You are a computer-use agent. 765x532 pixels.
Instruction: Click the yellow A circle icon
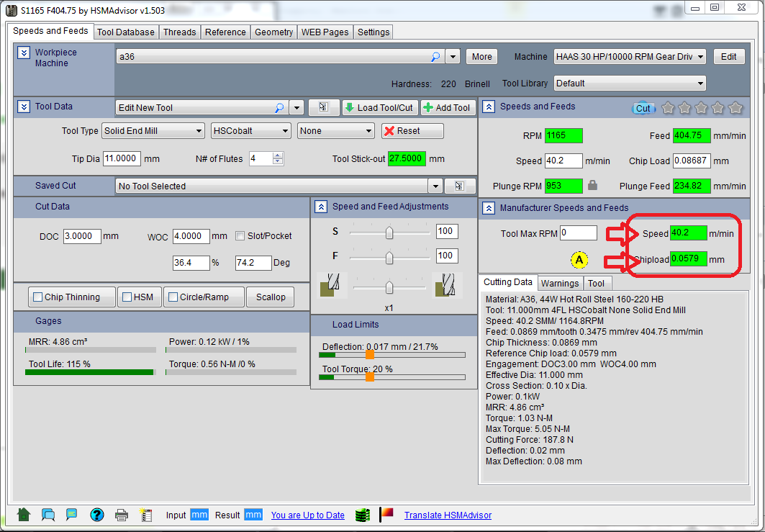pyautogui.click(x=578, y=260)
